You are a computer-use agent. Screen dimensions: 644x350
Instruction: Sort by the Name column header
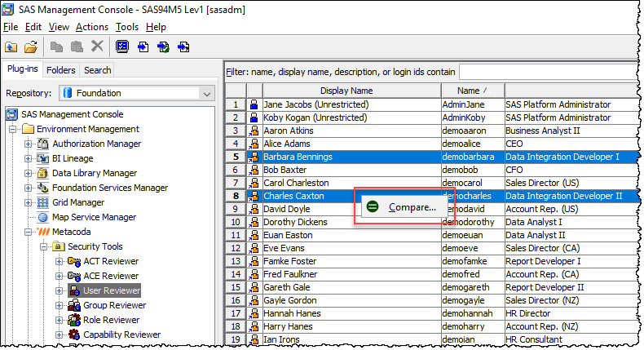point(473,91)
